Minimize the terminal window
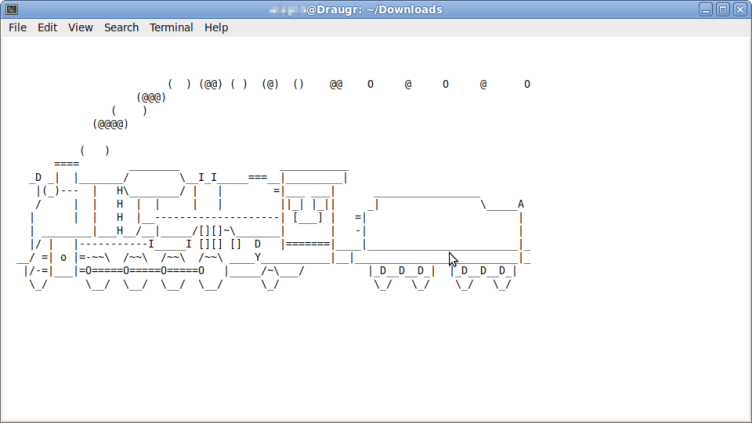The height and width of the screenshot is (423, 752). (x=706, y=9)
